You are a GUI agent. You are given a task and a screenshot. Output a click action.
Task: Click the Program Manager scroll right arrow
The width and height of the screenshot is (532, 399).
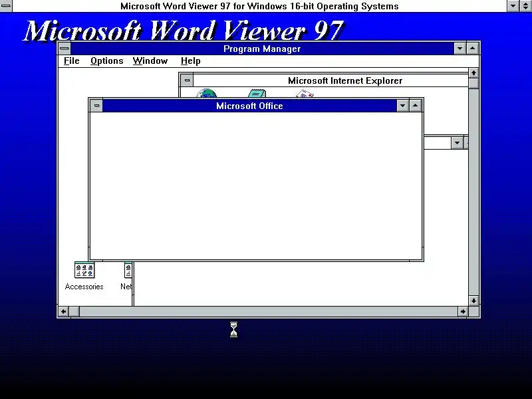(463, 311)
